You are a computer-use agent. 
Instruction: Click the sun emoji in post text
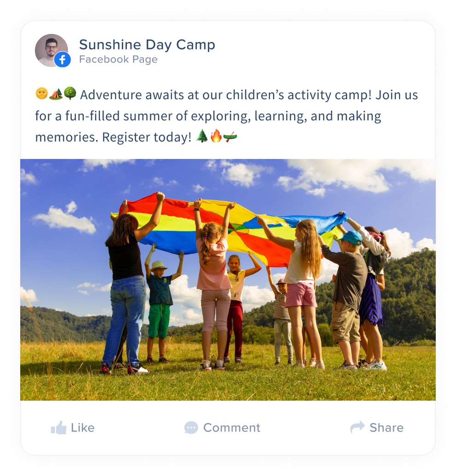click(42, 94)
